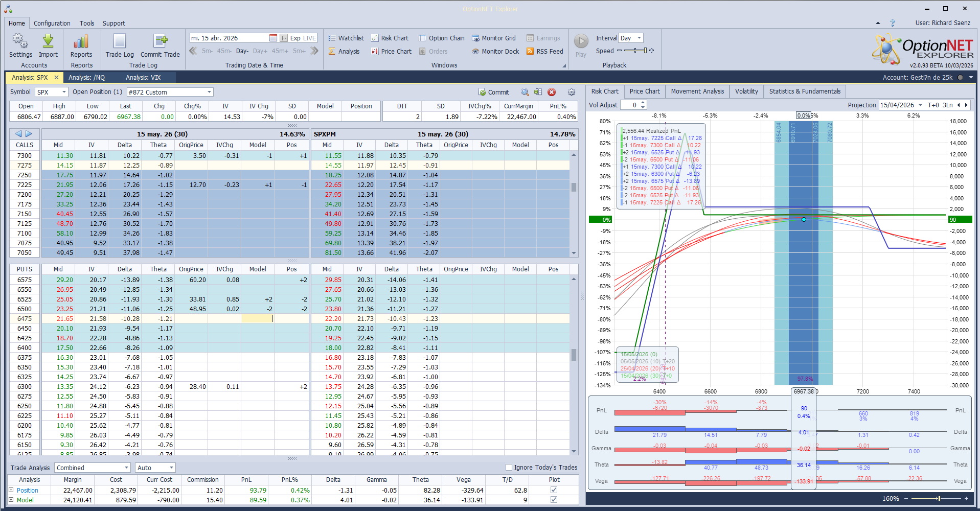This screenshot has height=511, width=980.
Task: Open the Configuration ribbon tab
Action: coord(52,24)
